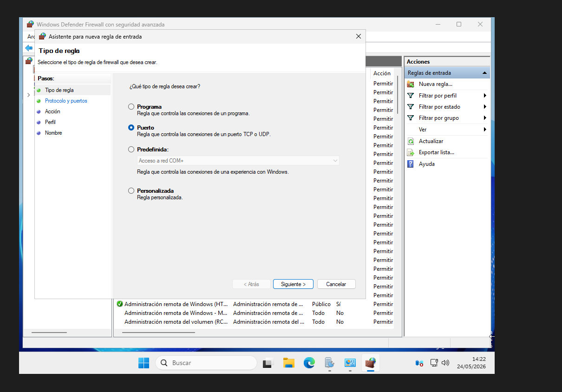
Task: Select the Programa rule type
Action: pos(131,107)
